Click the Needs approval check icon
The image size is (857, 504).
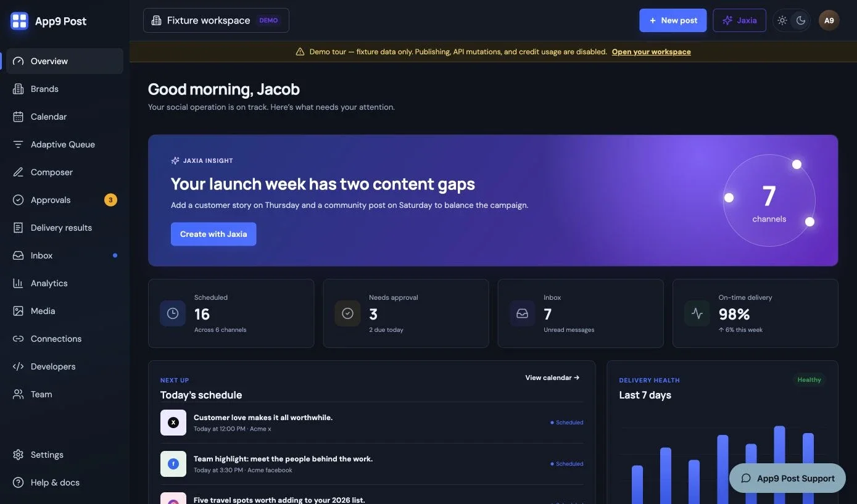click(347, 313)
